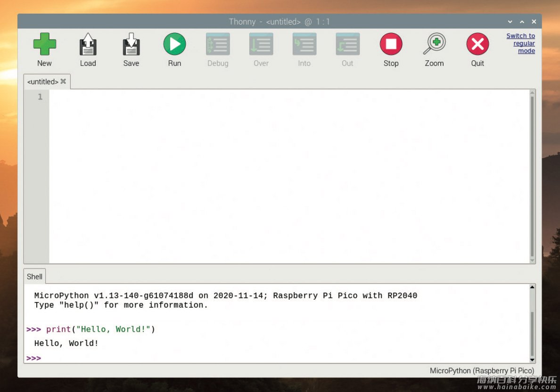560x392 pixels.
Task: Click the Type "help()" information line
Action: pyautogui.click(x=121, y=305)
